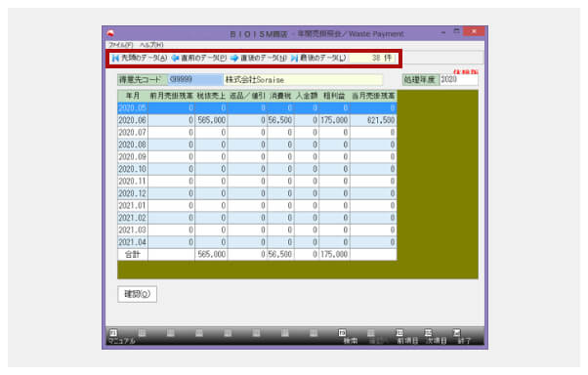Jump to last record 最後のデータ(L)

318,59
